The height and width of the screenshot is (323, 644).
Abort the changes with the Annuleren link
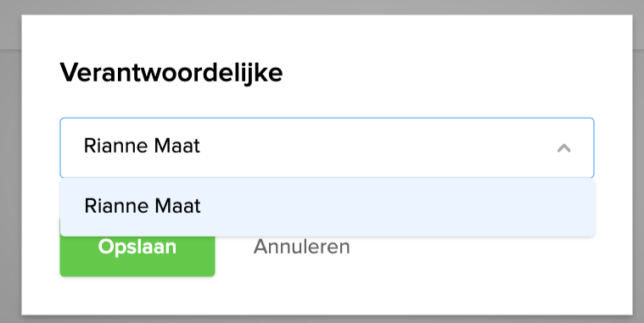point(301,247)
